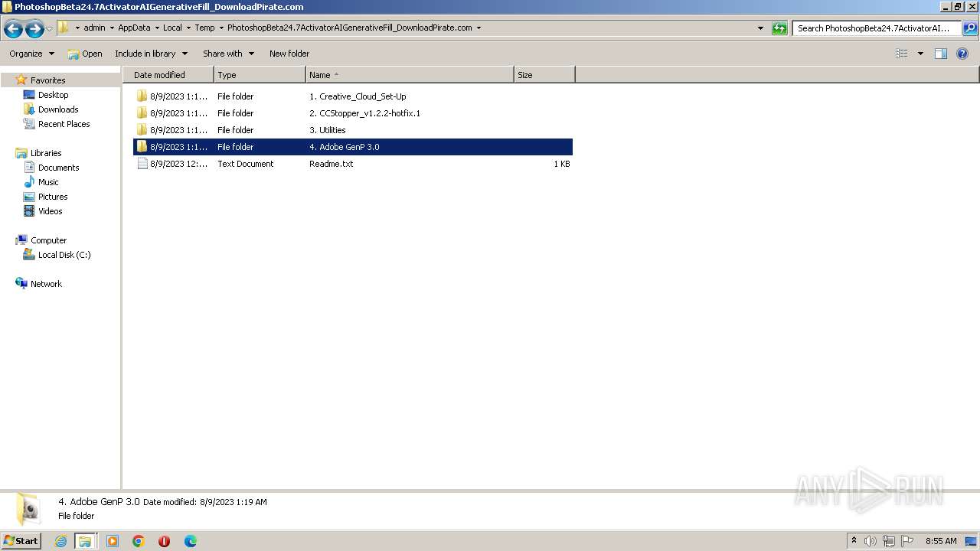The image size is (980, 551).
Task: Click the 8:55 AM clock
Action: coord(941,541)
